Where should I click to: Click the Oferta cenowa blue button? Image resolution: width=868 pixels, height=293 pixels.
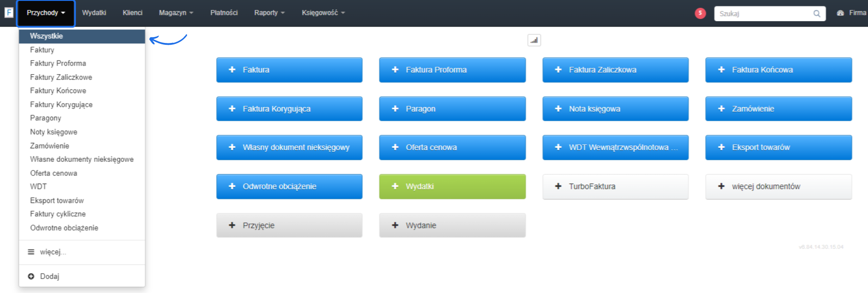point(452,147)
